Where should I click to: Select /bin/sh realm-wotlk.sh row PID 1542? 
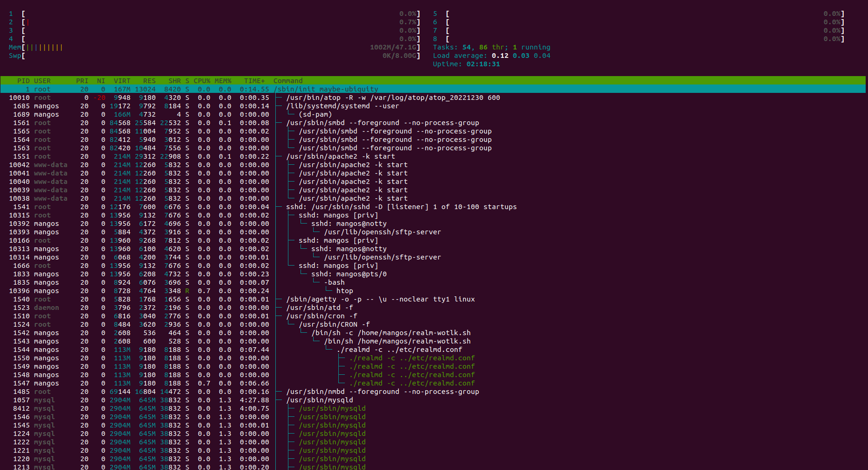(x=433, y=333)
